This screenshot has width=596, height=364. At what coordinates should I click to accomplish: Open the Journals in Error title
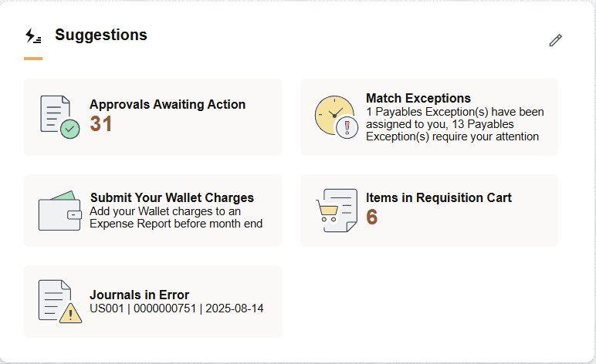coord(139,295)
